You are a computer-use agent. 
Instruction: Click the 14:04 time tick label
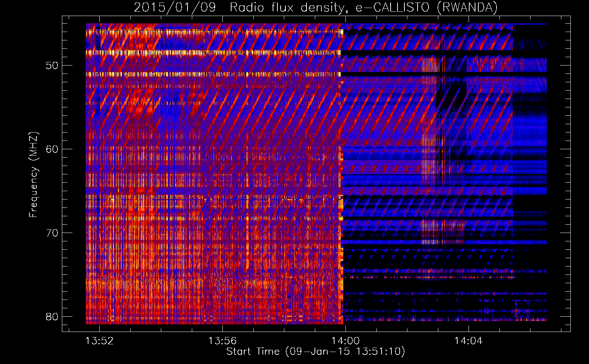pos(469,341)
